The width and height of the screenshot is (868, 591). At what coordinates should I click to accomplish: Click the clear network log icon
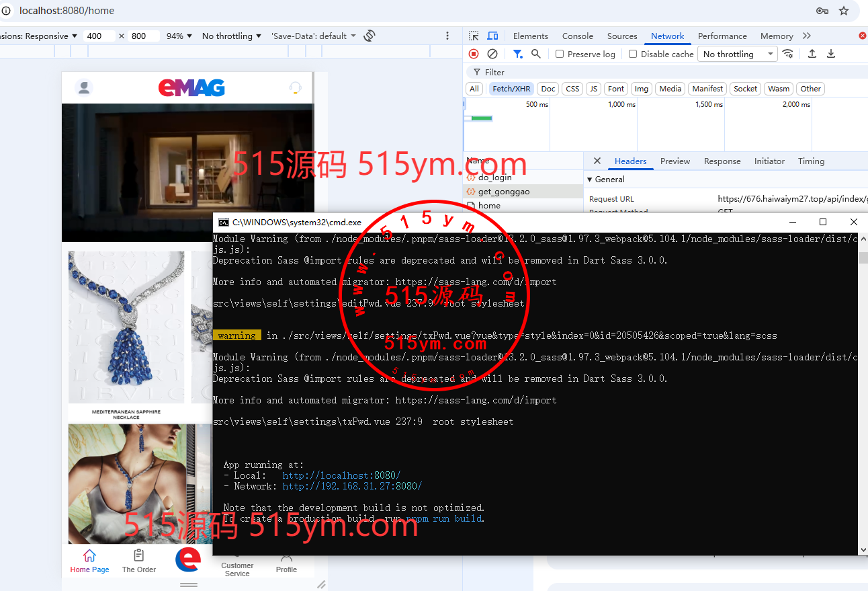coord(492,54)
